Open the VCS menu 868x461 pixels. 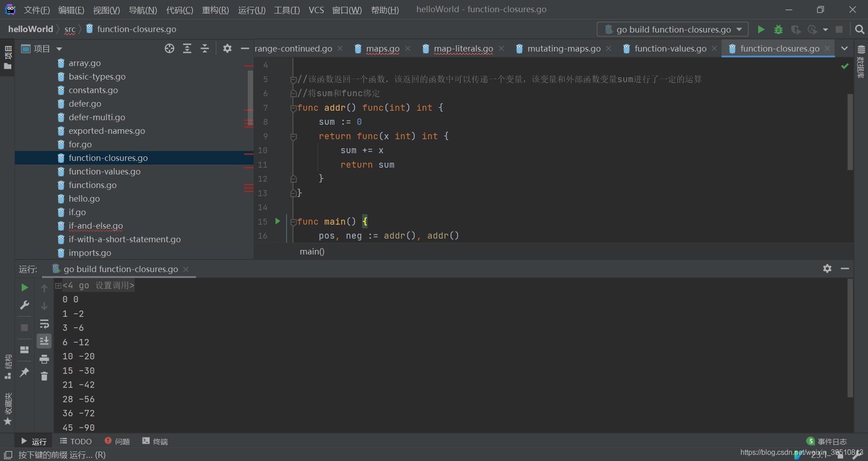316,10
